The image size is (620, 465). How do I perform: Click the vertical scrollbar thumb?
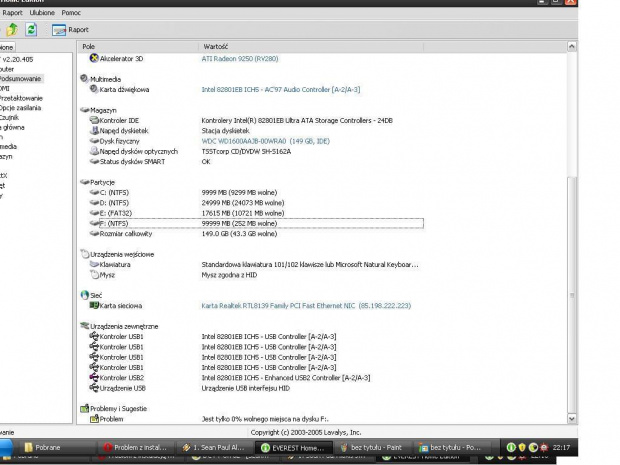[571, 295]
